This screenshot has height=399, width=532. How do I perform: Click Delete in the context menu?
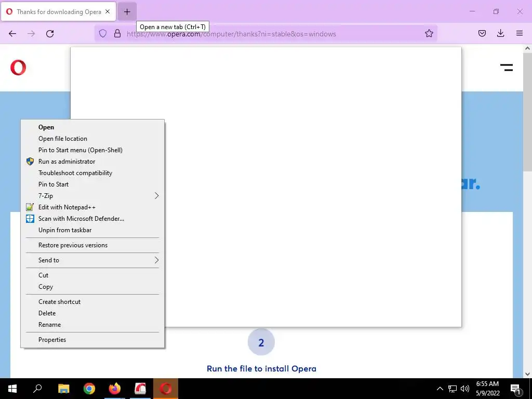(92, 313)
